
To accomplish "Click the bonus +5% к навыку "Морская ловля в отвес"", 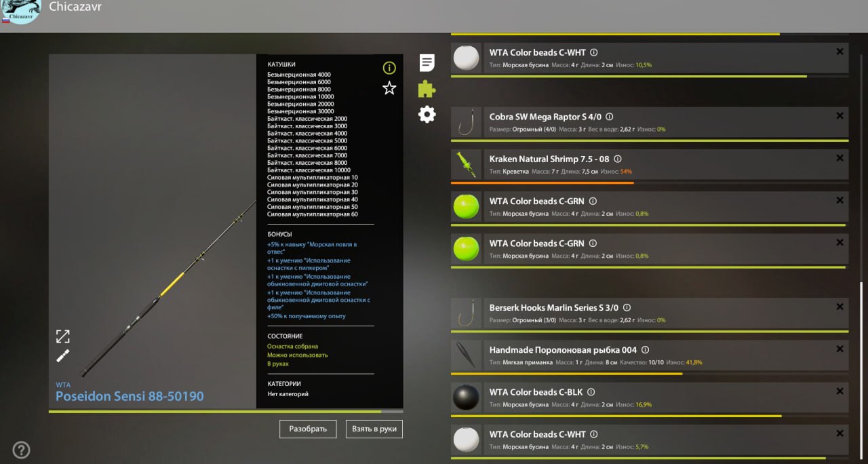I will point(312,248).
